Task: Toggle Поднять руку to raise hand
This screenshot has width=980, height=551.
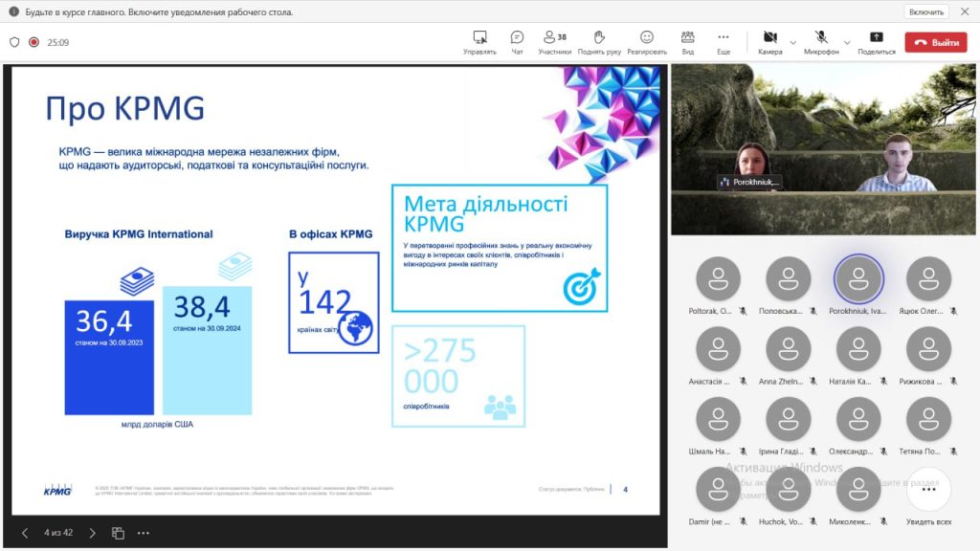Action: 599,42
